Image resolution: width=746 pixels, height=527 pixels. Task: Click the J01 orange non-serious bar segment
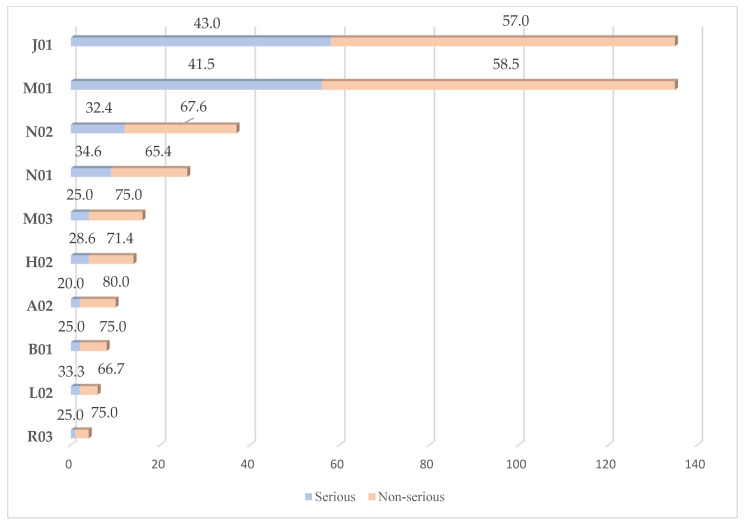pos(503,41)
